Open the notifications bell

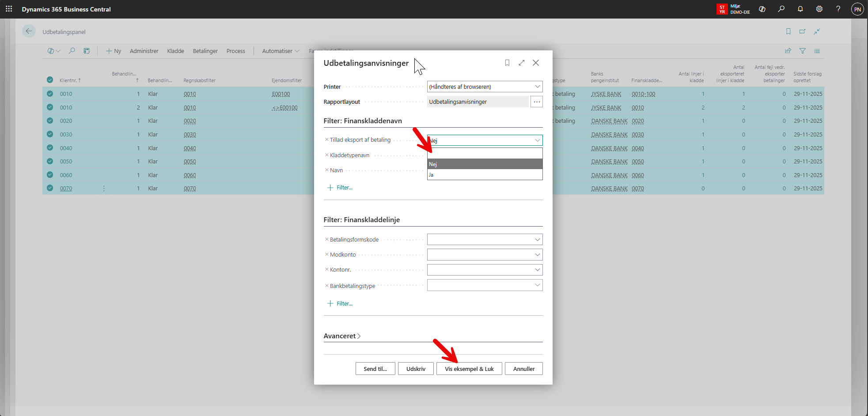click(800, 9)
